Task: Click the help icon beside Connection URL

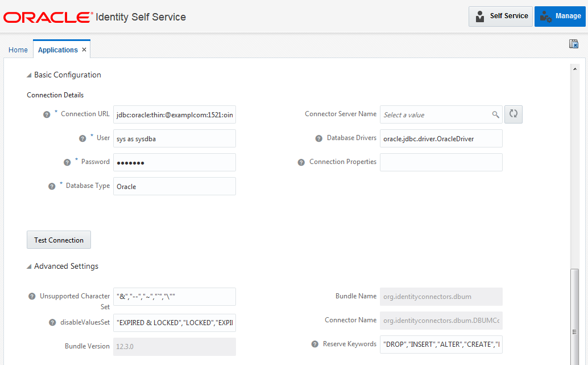Action: click(46, 114)
